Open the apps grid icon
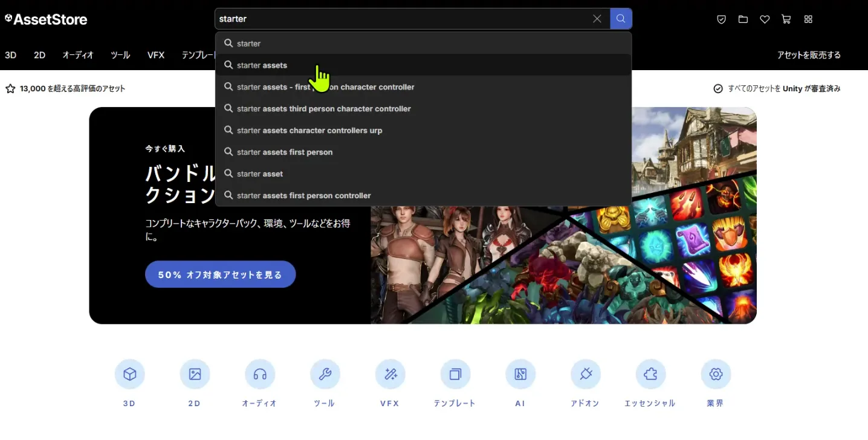This screenshot has width=868, height=440. (808, 19)
